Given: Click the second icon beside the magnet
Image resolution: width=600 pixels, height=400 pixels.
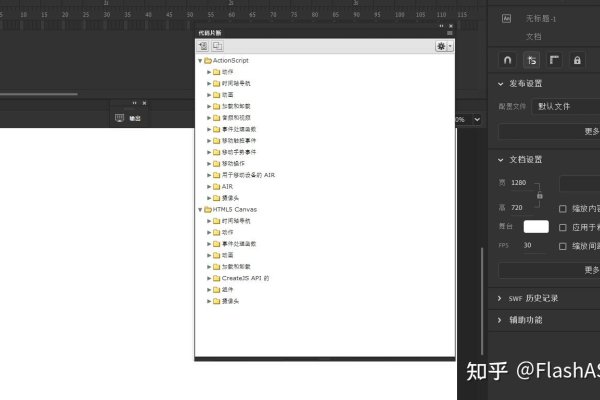Looking at the screenshot, I should tap(532, 60).
